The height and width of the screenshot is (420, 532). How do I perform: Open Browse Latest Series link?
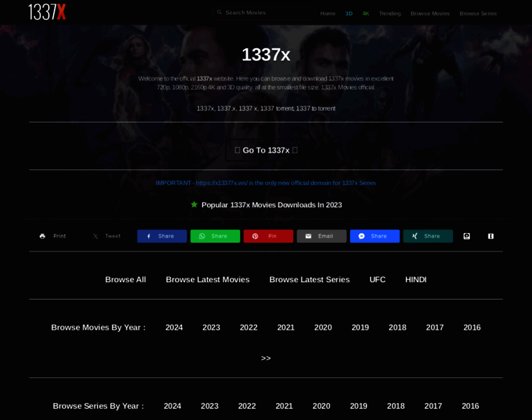point(309,279)
